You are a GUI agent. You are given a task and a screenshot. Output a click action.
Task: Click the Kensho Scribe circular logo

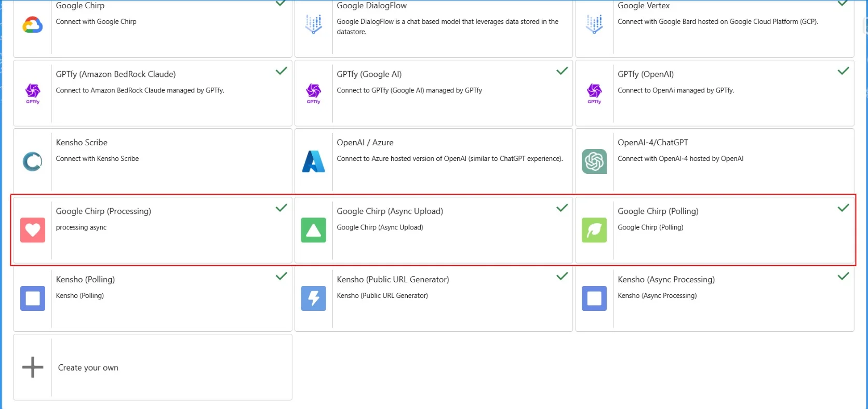(x=32, y=161)
